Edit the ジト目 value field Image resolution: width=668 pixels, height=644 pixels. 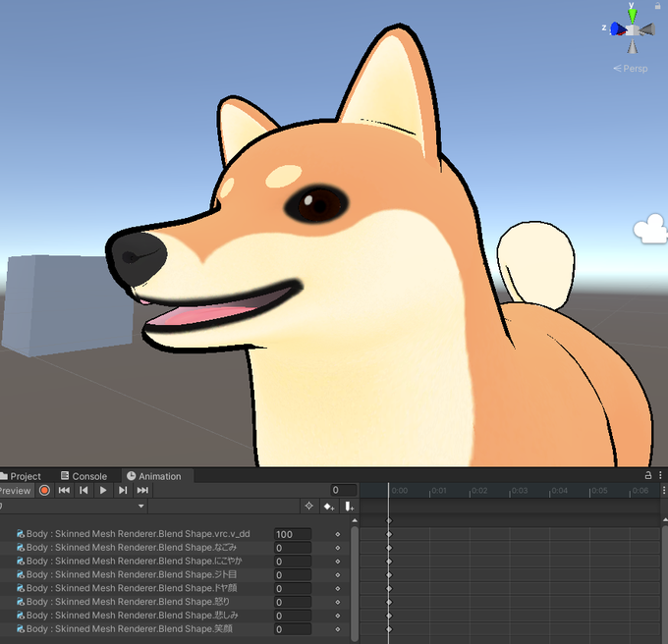point(293,575)
